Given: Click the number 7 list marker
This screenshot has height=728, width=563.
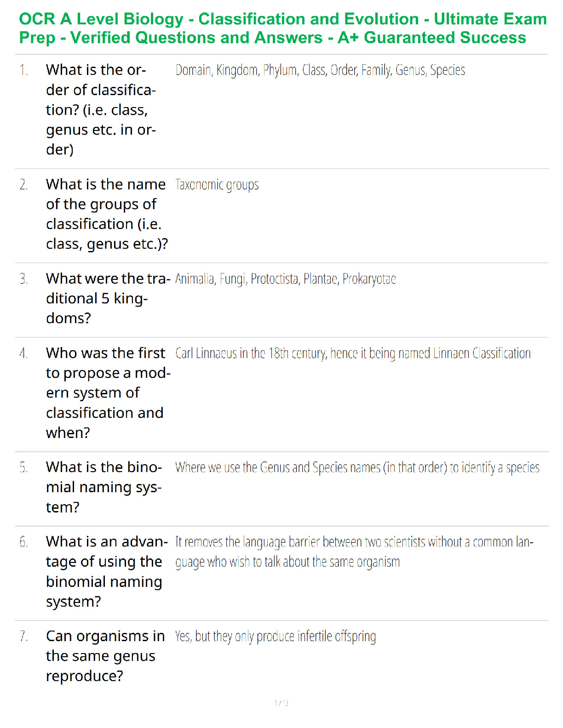Looking at the screenshot, I should (x=23, y=637).
